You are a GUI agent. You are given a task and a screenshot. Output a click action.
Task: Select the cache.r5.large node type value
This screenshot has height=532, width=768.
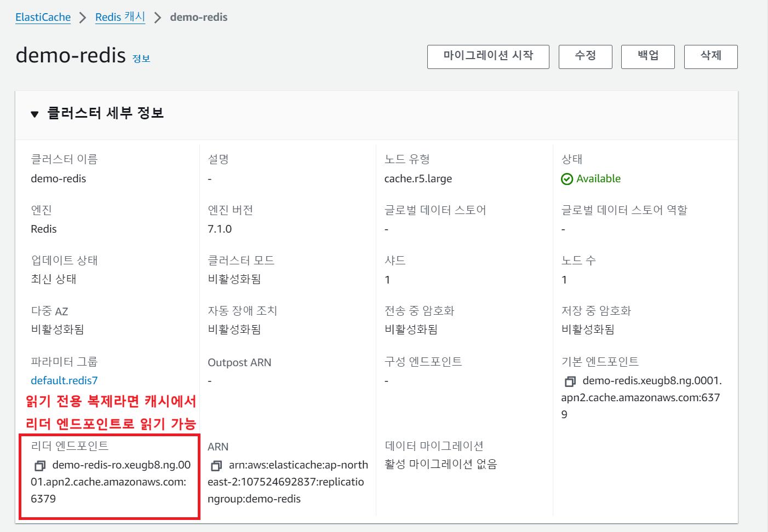pos(418,179)
